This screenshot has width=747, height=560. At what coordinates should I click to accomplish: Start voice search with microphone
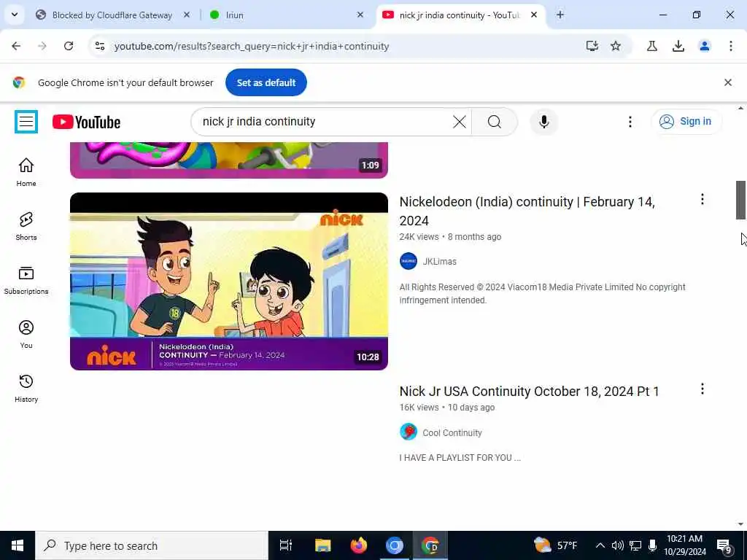coord(543,122)
